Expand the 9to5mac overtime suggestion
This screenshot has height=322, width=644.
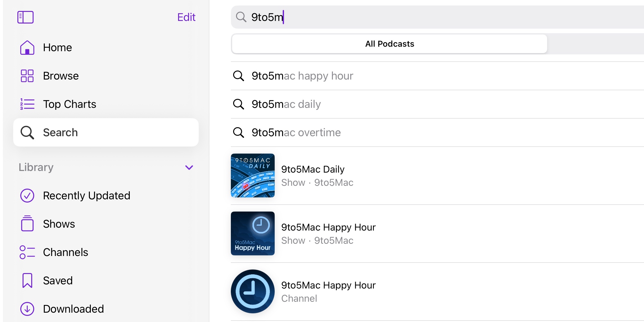[296, 132]
